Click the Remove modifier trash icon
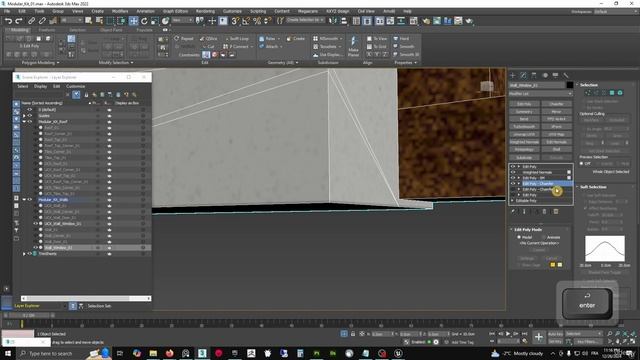Viewport: 640px width, 360px height. point(544,211)
